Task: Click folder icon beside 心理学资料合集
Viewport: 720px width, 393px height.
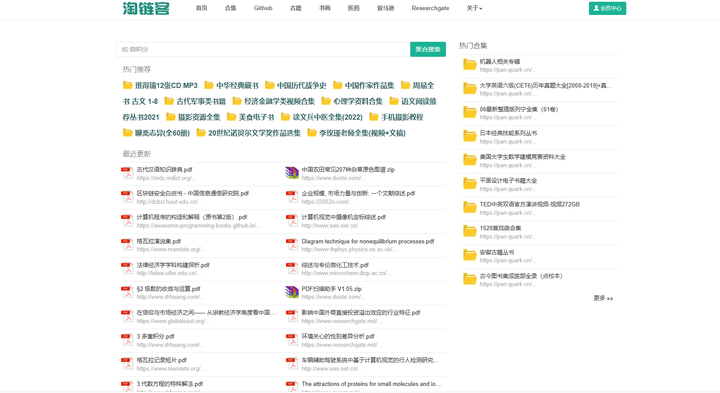Action: pos(326,101)
